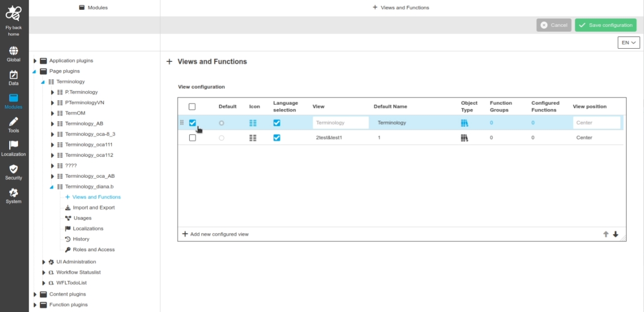Click the Terminology row's view icon

[253, 123]
